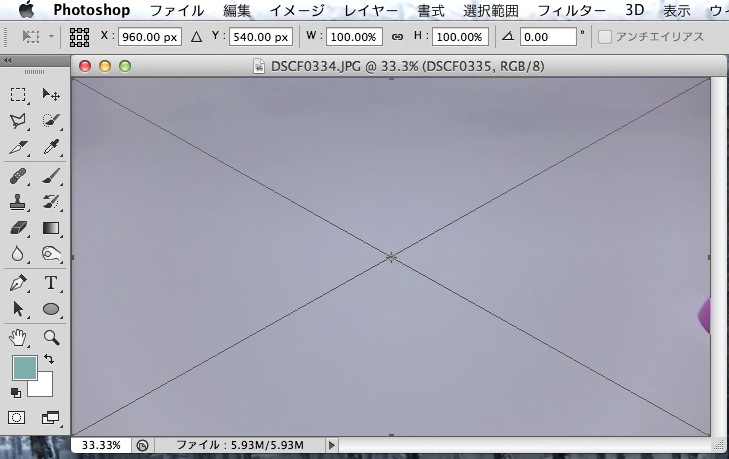729x459 pixels.
Task: Toggle relative positioning triangle icon
Action: coord(196,37)
